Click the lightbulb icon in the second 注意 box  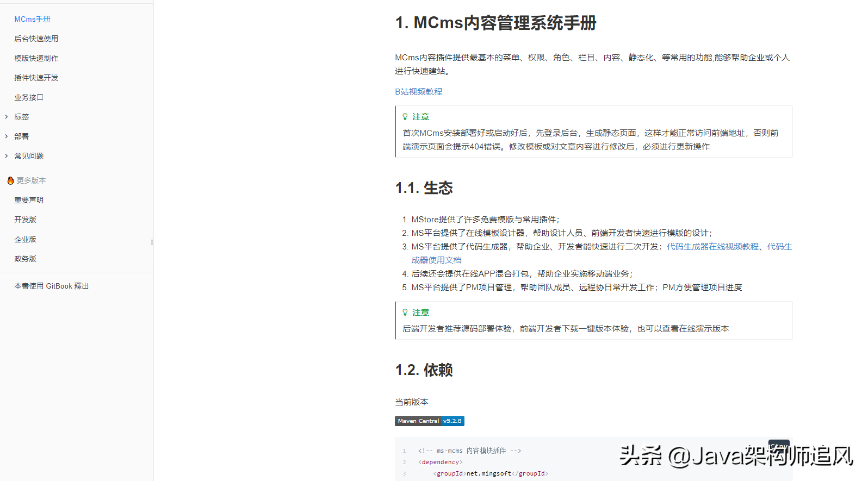tap(405, 313)
